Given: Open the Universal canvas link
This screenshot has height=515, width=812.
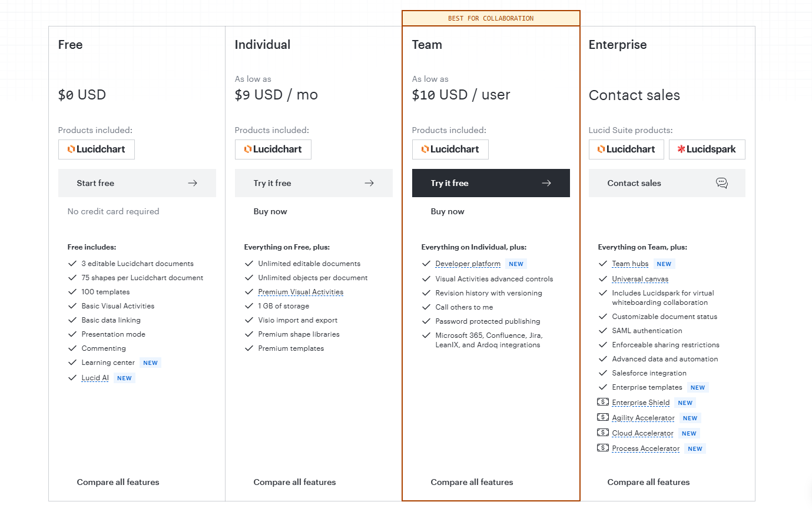Looking at the screenshot, I should tap(640, 279).
